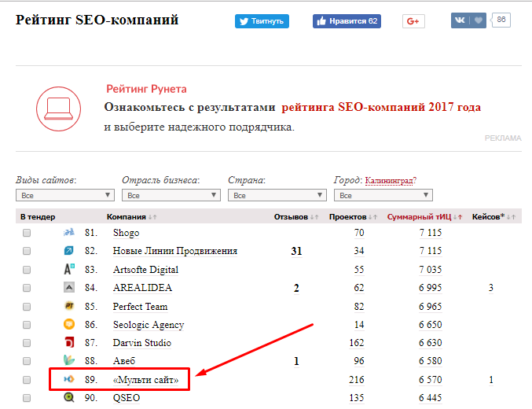This screenshot has height=409, width=532.
Task: Click AREALIDEA's 2 reviews link
Action: (x=296, y=289)
